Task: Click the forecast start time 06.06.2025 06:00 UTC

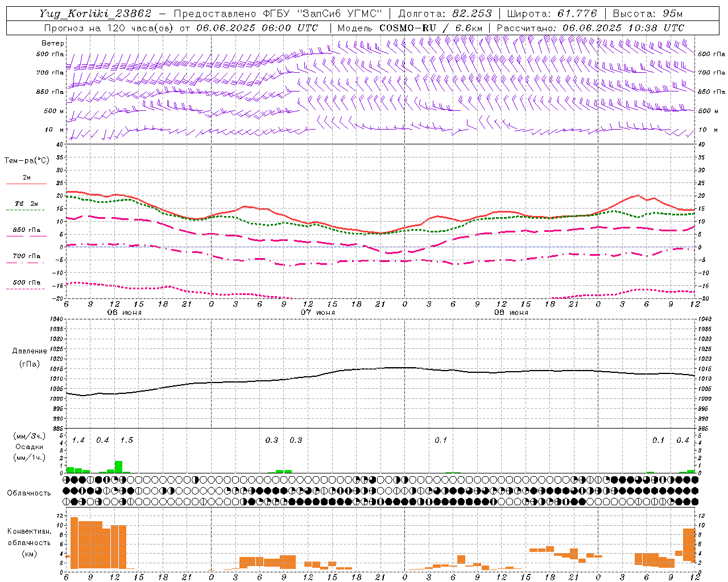Action: coord(257,28)
